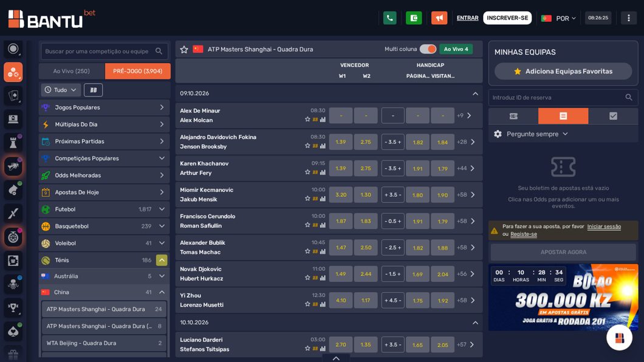The height and width of the screenshot is (362, 644).
Task: Click the Iniciar sessão link
Action: coord(604,227)
